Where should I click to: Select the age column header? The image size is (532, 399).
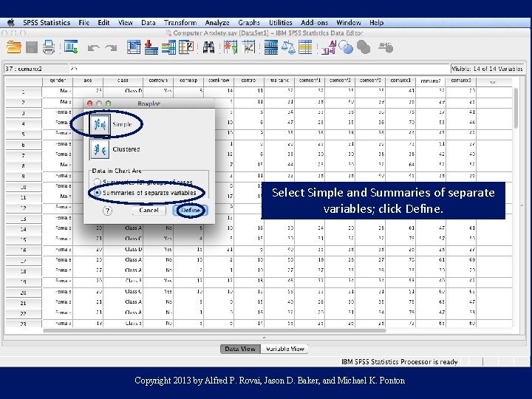pyautogui.click(x=88, y=81)
